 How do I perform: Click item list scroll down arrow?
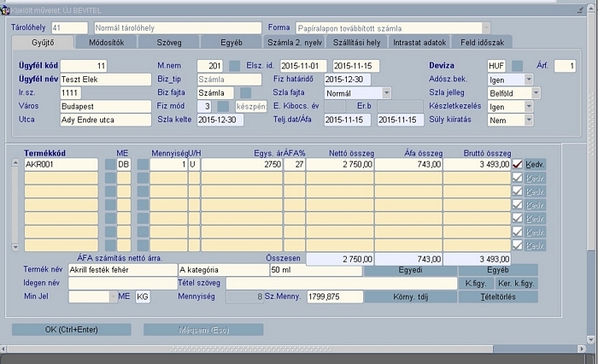pyautogui.click(x=15, y=247)
